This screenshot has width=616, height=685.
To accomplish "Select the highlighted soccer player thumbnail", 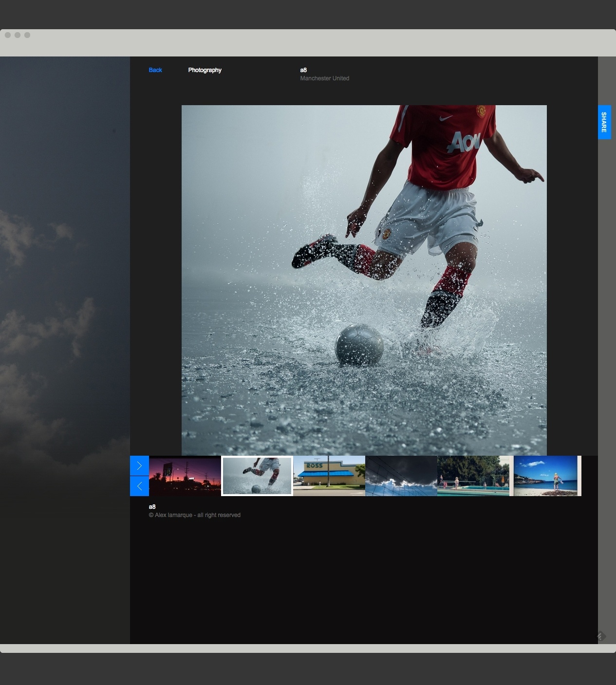I will (x=257, y=476).
